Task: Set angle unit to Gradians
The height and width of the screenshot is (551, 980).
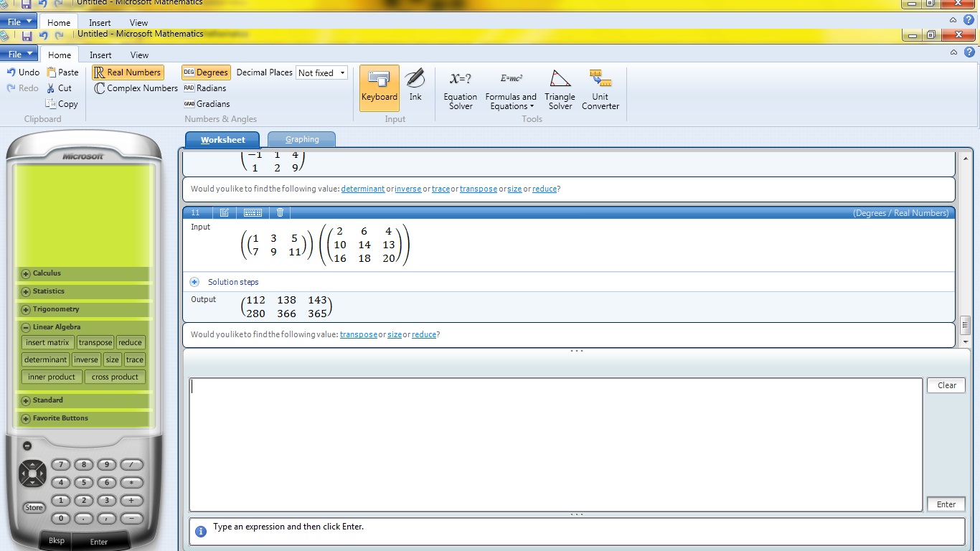Action: [207, 104]
